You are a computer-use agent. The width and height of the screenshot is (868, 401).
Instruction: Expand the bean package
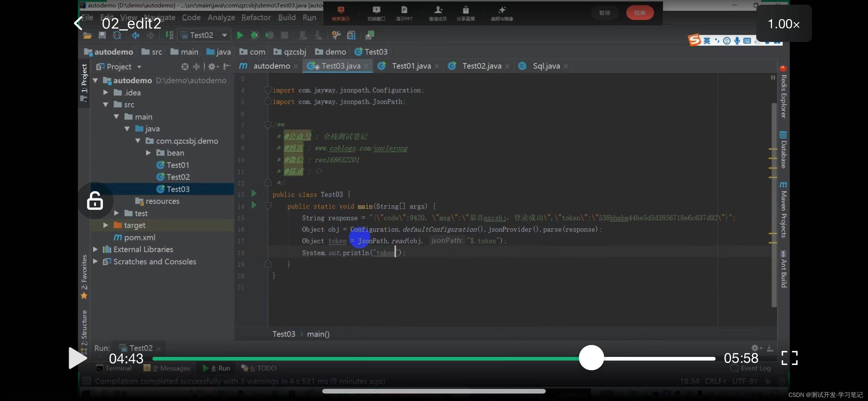[x=149, y=153]
